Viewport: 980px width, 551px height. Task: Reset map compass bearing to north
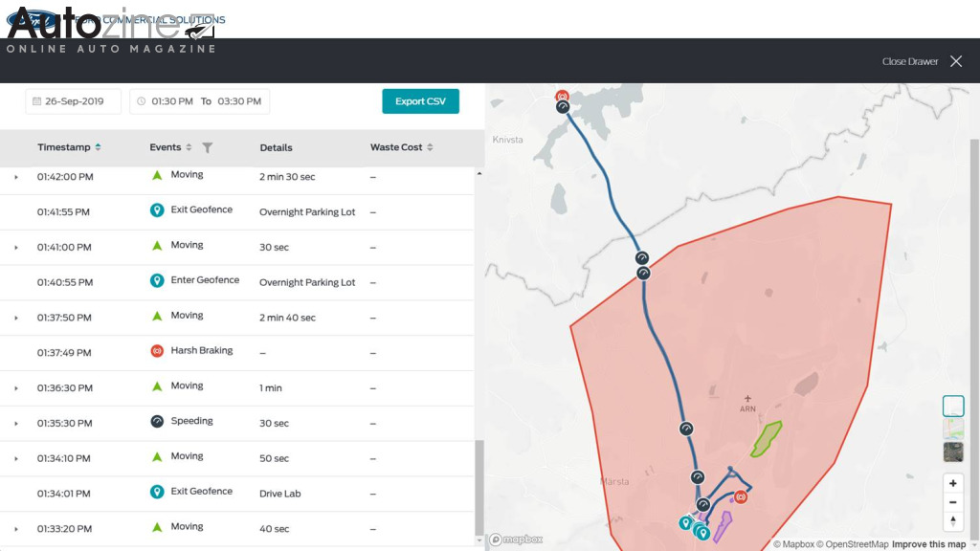952,521
